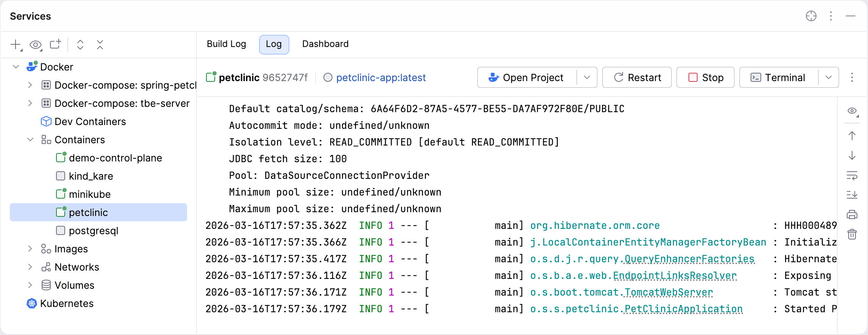
Task: Click scroll to end log icon
Action: click(852, 195)
